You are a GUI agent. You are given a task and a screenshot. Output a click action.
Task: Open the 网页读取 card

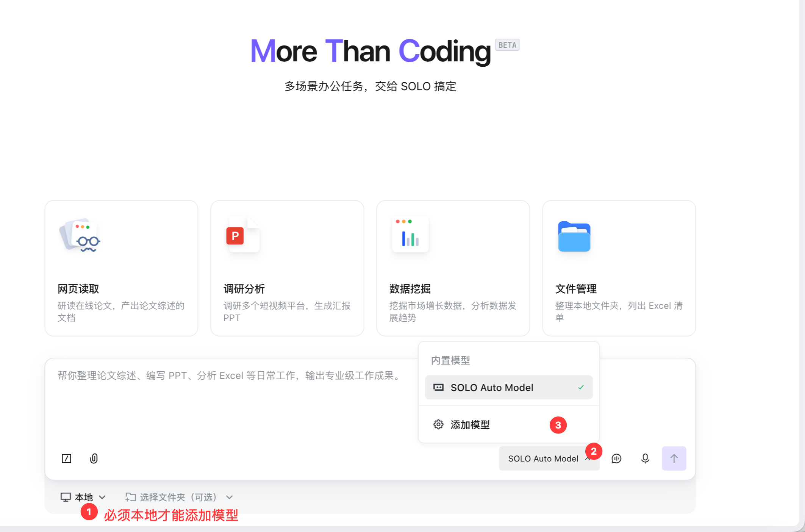pyautogui.click(x=121, y=268)
